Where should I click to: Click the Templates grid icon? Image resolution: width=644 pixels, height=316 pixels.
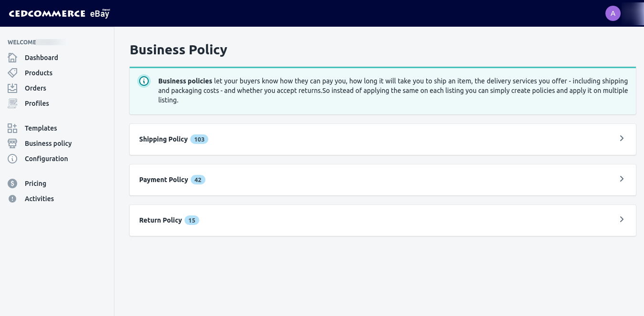[12, 128]
